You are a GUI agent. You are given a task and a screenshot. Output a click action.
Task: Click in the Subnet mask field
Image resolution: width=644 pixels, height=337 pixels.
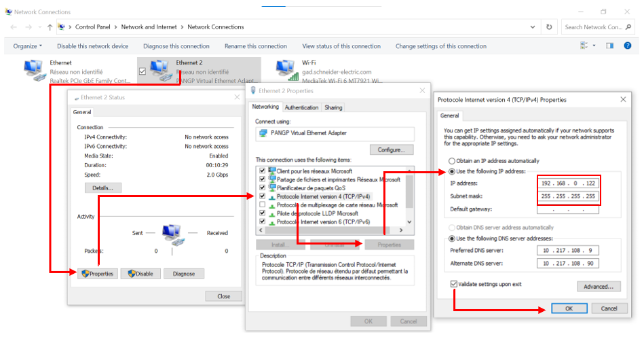point(568,196)
